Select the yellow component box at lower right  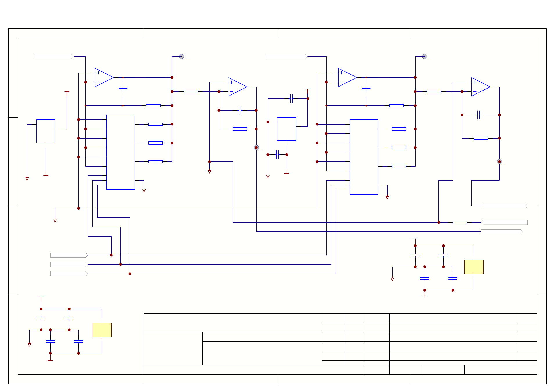click(x=474, y=267)
